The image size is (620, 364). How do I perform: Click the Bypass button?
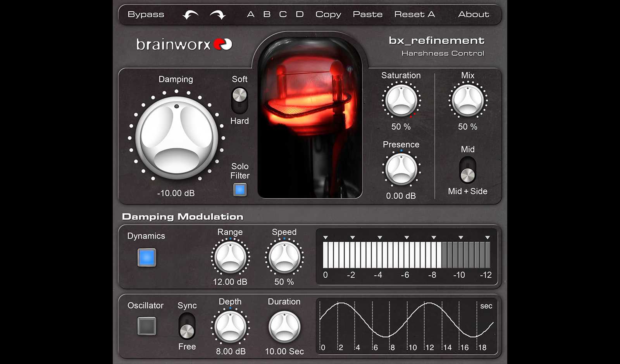pos(146,14)
